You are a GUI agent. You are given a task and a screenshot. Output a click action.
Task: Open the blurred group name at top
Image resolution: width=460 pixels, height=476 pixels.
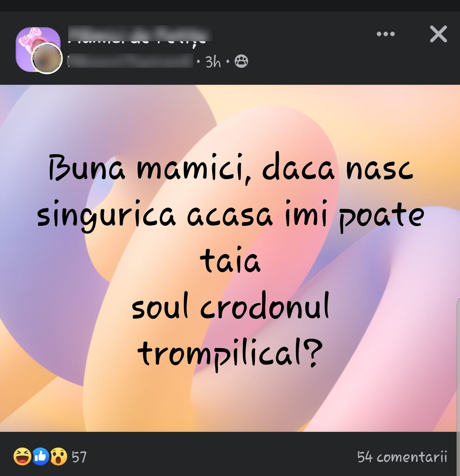pyautogui.click(x=140, y=35)
